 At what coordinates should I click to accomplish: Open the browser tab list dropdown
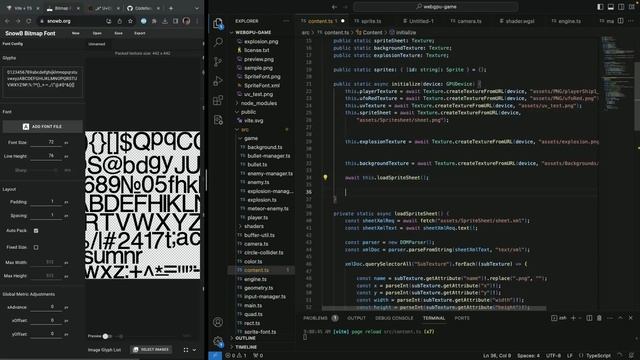pyautogui.click(x=197, y=8)
